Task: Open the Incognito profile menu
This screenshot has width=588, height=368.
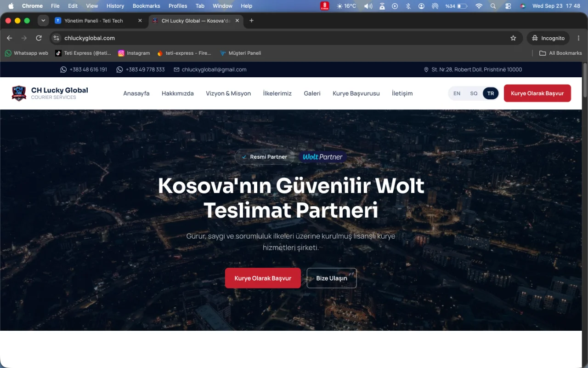Action: (x=548, y=38)
